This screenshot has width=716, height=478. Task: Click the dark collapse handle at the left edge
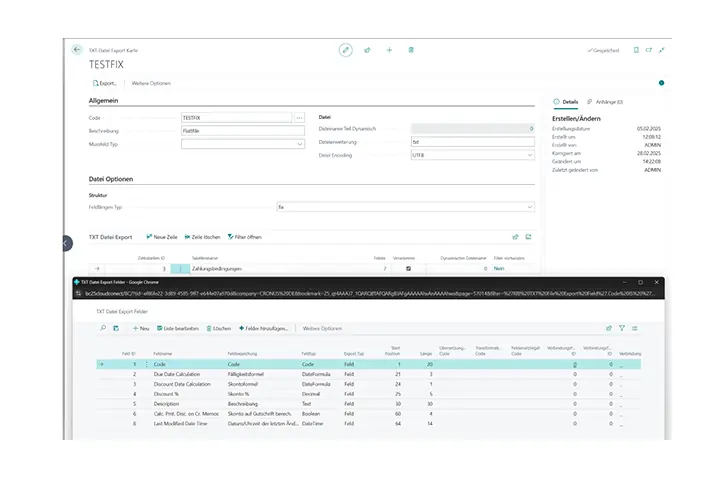pyautogui.click(x=67, y=243)
